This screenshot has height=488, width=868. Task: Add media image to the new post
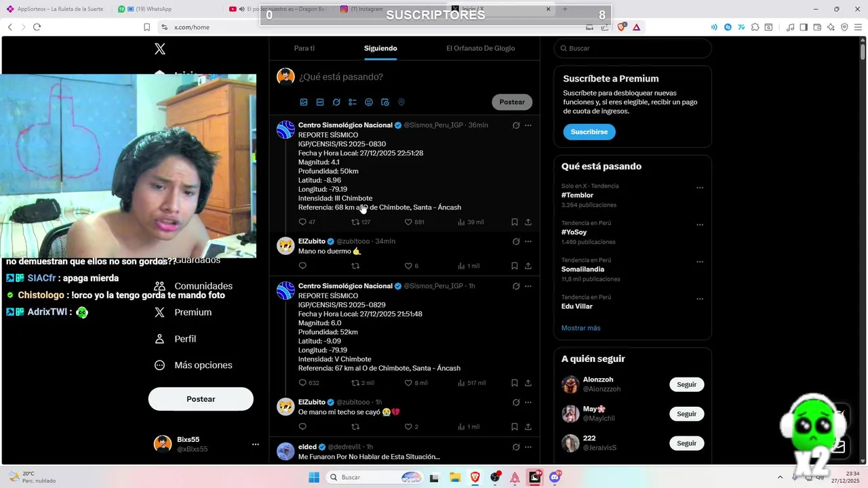click(304, 102)
